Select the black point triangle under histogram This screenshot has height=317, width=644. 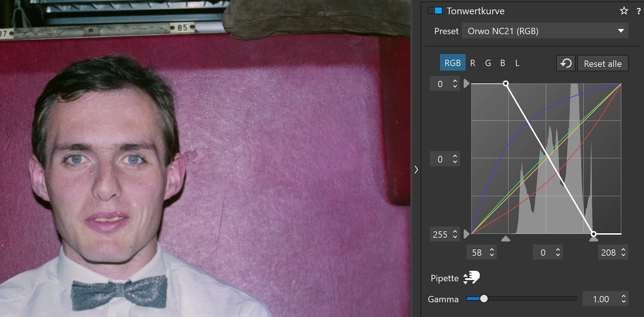tap(506, 238)
